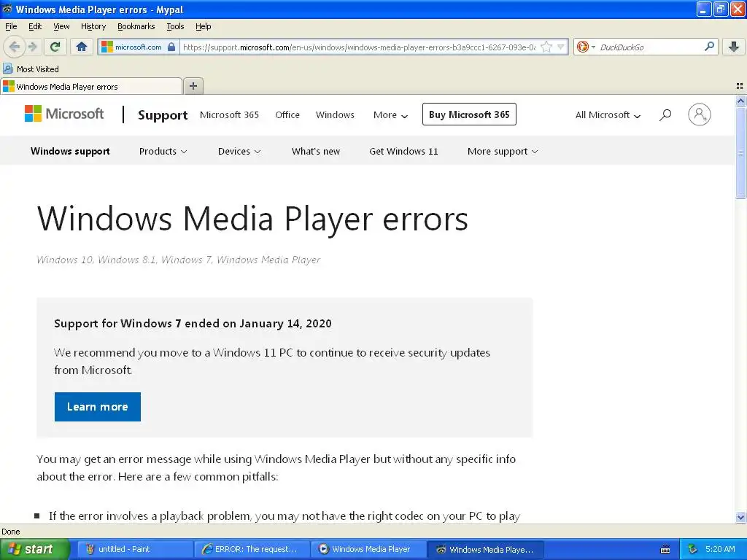Open the Get Windows 11 link

[x=403, y=151]
